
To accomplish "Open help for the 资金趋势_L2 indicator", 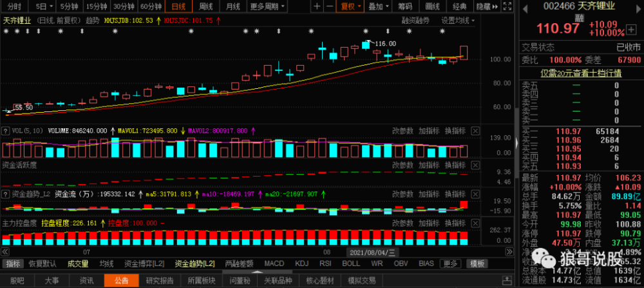I will coord(6,194).
